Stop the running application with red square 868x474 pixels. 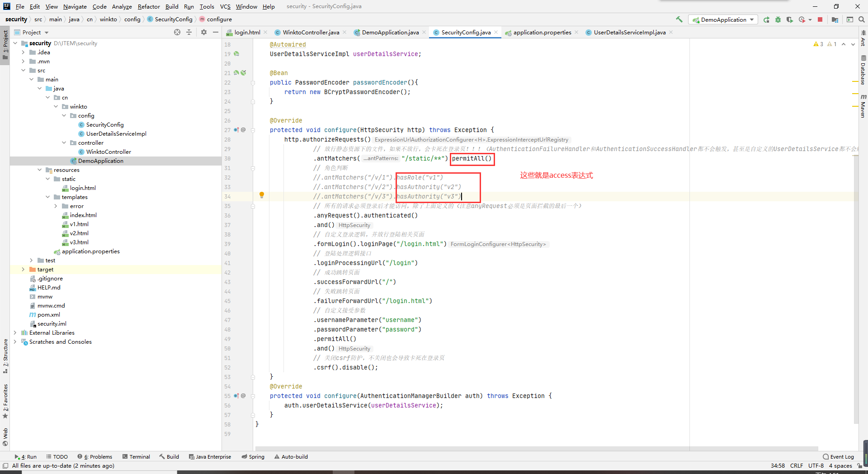pos(820,19)
